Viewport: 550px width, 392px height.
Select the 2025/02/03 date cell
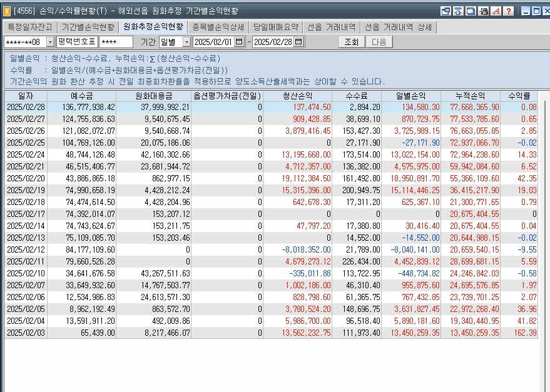coord(26,333)
